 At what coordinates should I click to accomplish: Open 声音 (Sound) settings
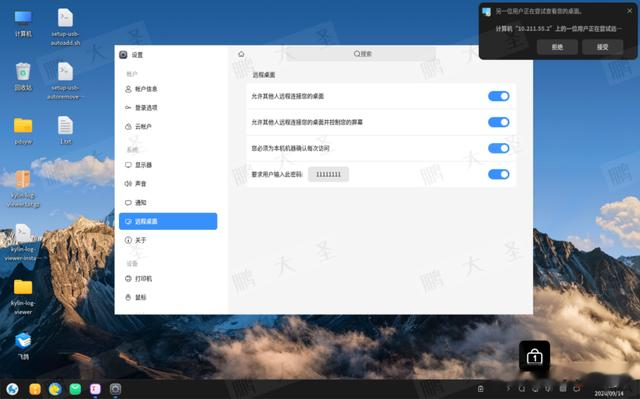click(168, 184)
